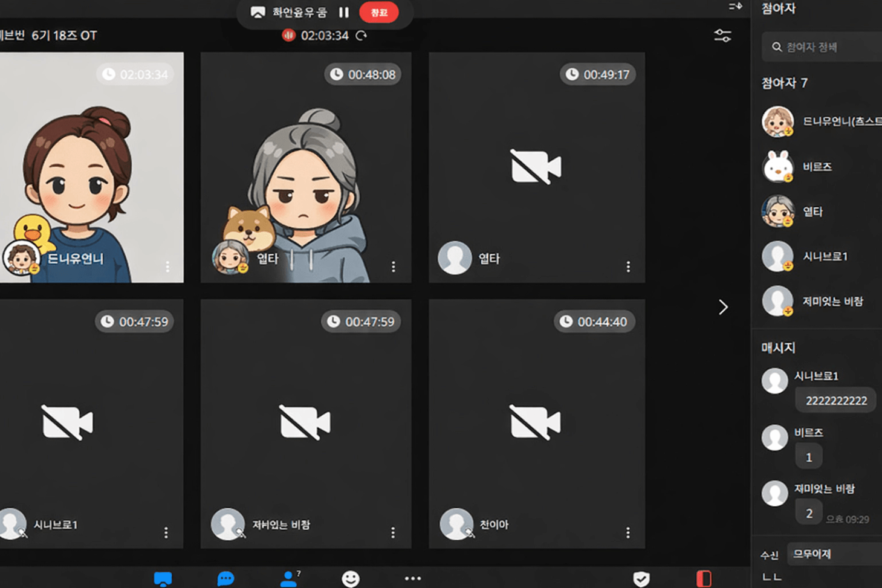Open the recipient selector in the chat area
This screenshot has width=882, height=588.
click(x=834, y=554)
